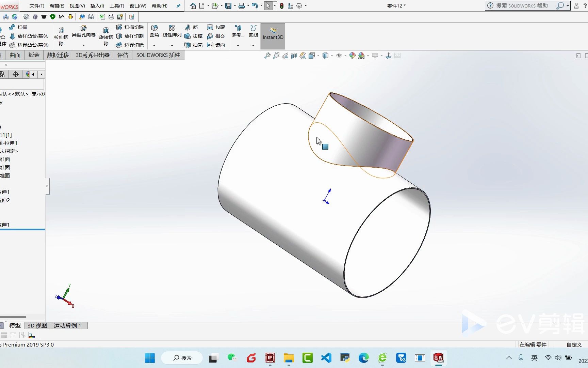Open the Hole Wizard (异型孔向导)
Screen dimensions: 588x368
coord(84,31)
